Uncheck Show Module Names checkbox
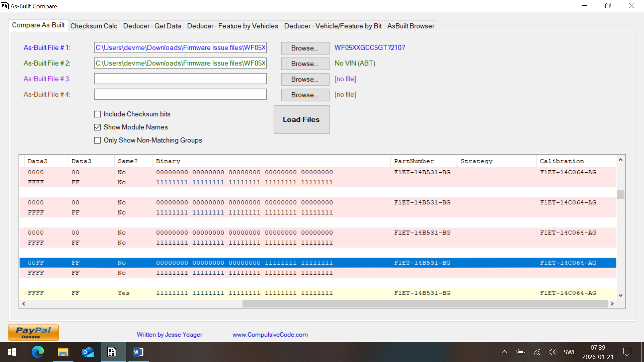The width and height of the screenshot is (644, 362). click(x=98, y=127)
